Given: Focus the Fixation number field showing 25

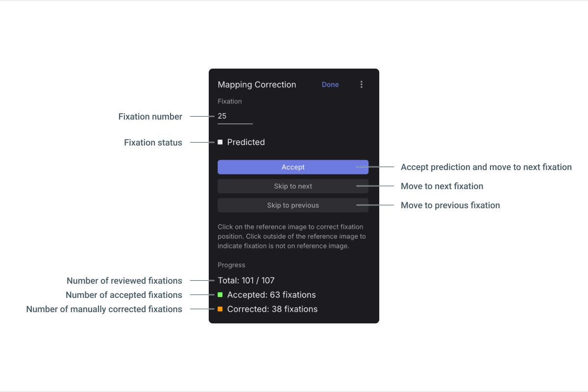Looking at the screenshot, I should click(x=235, y=117).
